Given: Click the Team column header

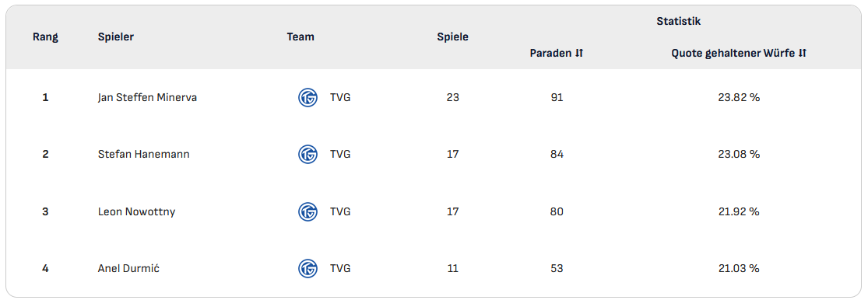Looking at the screenshot, I should coord(300,37).
